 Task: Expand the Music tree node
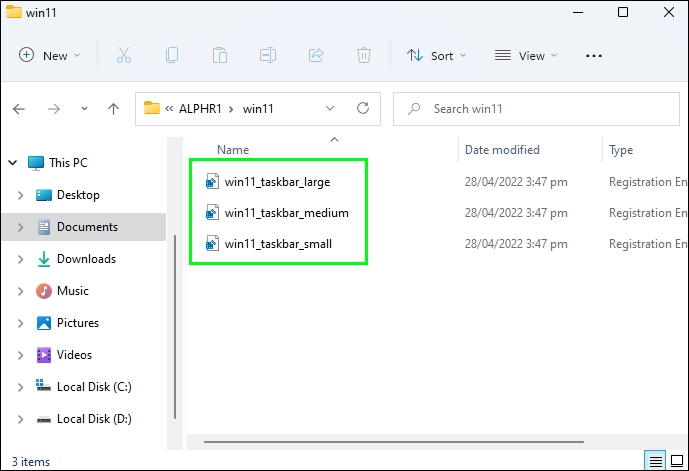[21, 291]
